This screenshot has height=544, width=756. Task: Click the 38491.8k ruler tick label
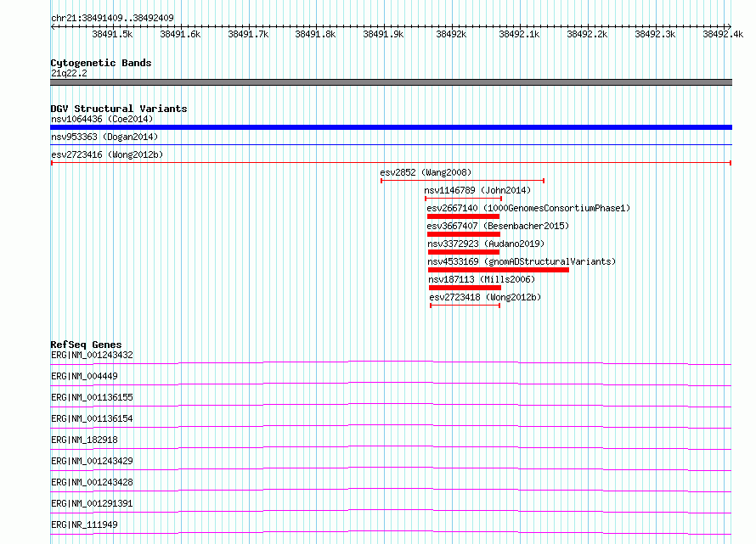pyautogui.click(x=315, y=34)
